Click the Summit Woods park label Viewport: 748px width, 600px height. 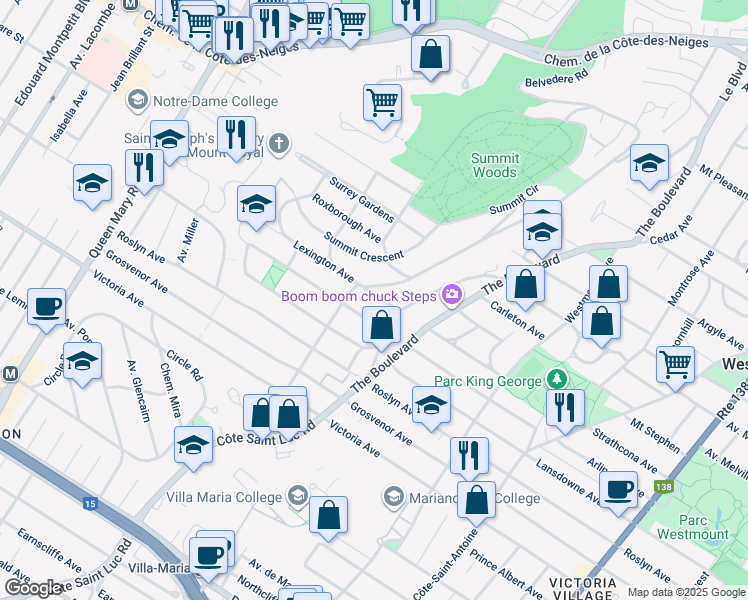click(495, 165)
